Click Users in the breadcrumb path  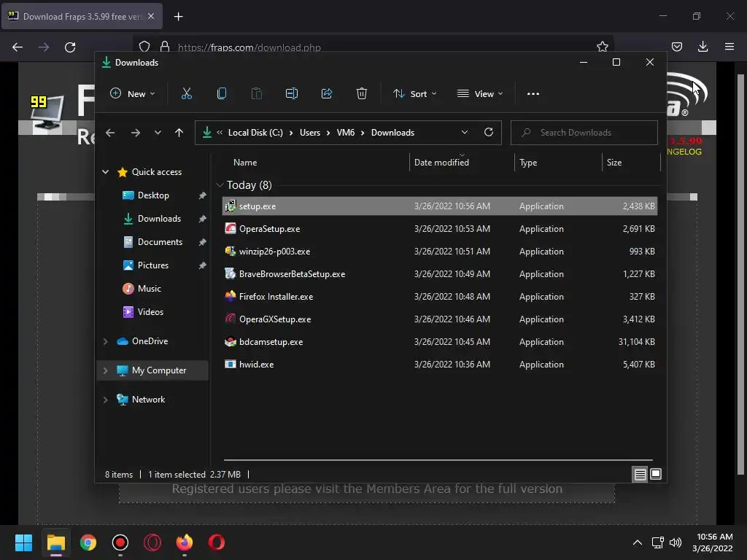[309, 133]
